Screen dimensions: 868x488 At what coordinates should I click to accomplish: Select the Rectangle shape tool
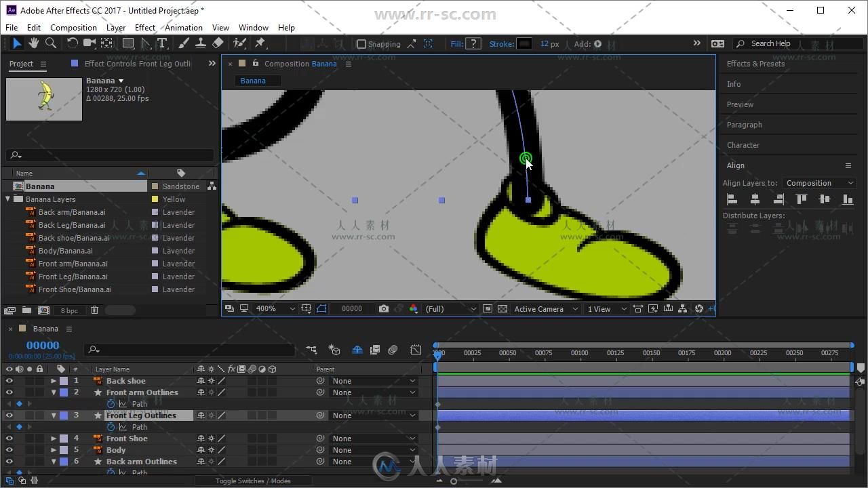point(127,43)
